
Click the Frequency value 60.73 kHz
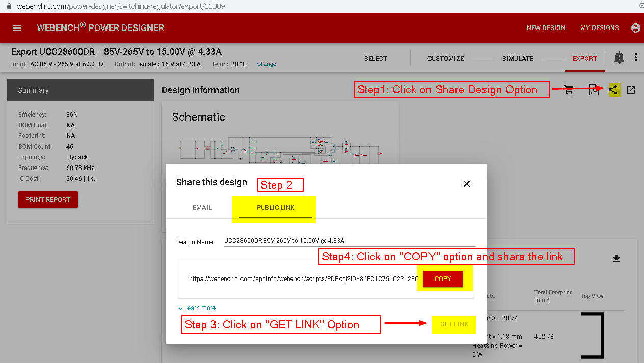80,168
